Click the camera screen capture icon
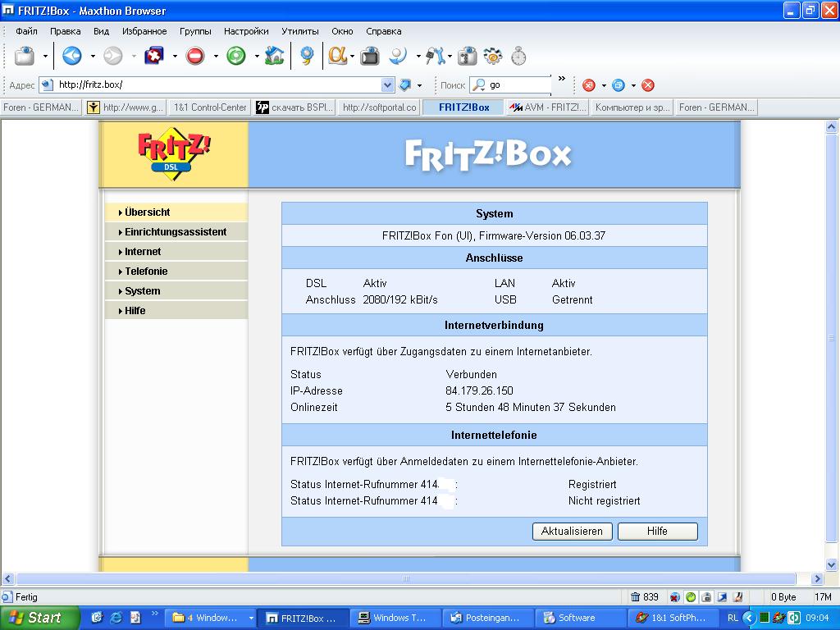 tap(370, 56)
